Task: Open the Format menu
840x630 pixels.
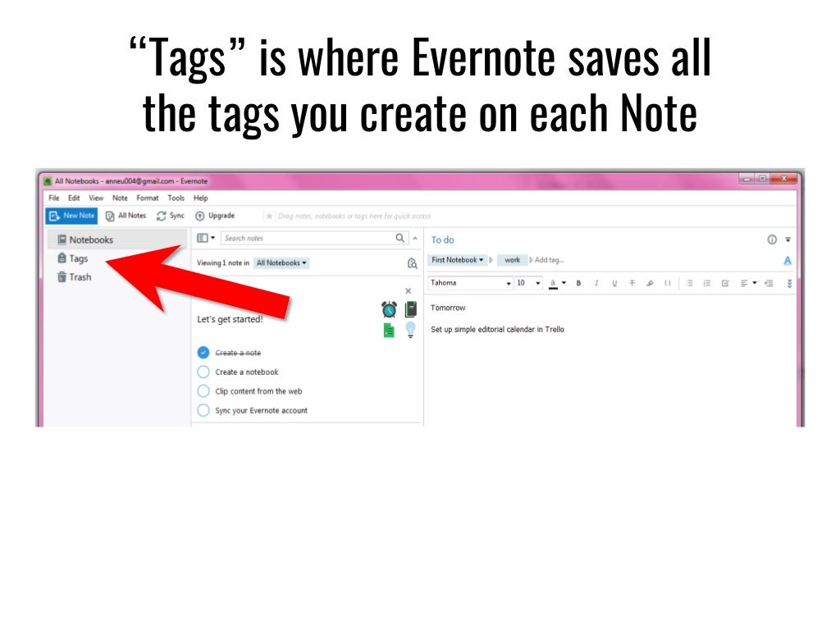Action: click(x=148, y=198)
